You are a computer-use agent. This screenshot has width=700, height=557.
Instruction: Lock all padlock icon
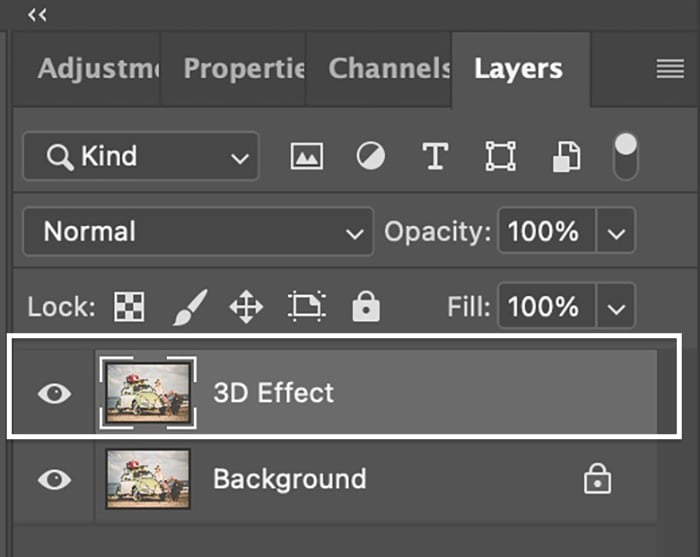366,306
